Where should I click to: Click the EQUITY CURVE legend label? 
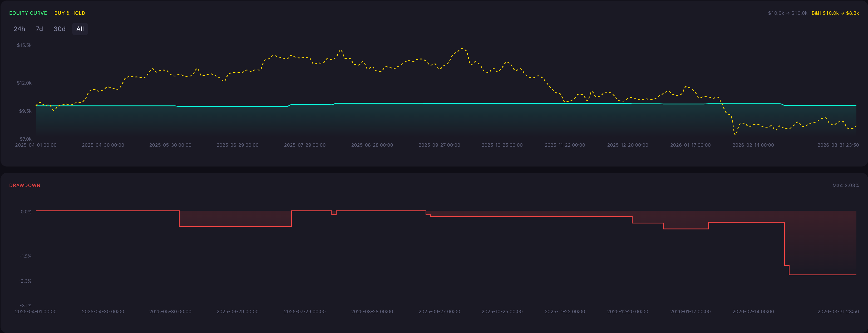coord(28,13)
